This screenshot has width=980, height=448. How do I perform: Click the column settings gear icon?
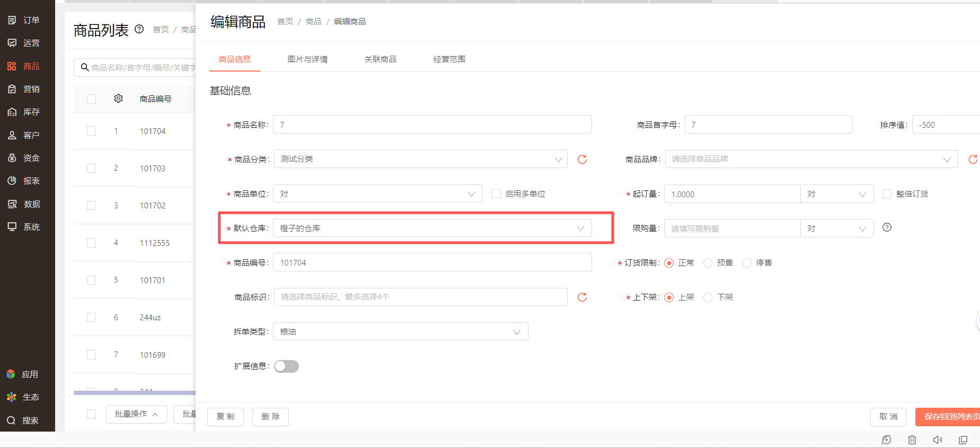pos(119,99)
